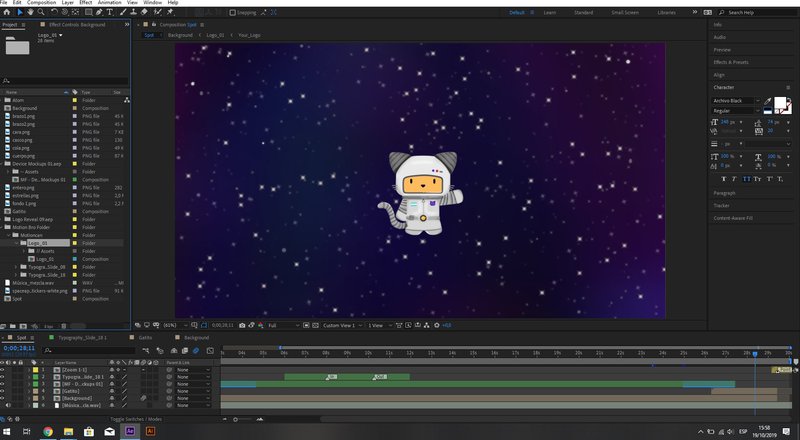Select the Type tool
Viewport: 800px width, 440px height.
click(x=109, y=12)
